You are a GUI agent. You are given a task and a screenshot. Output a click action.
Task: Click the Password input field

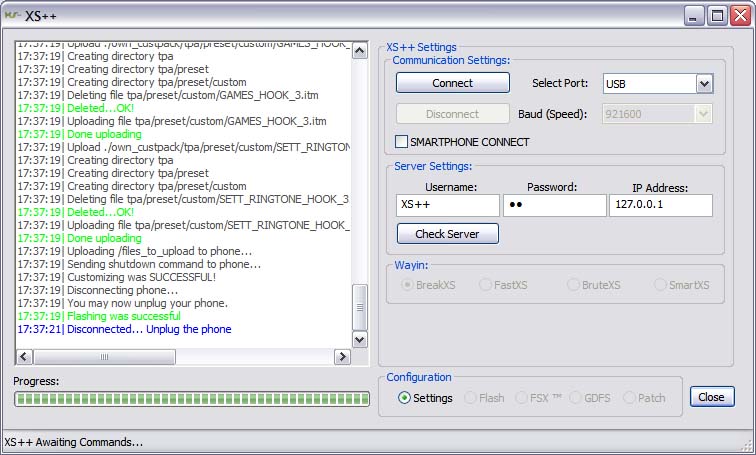(x=554, y=205)
